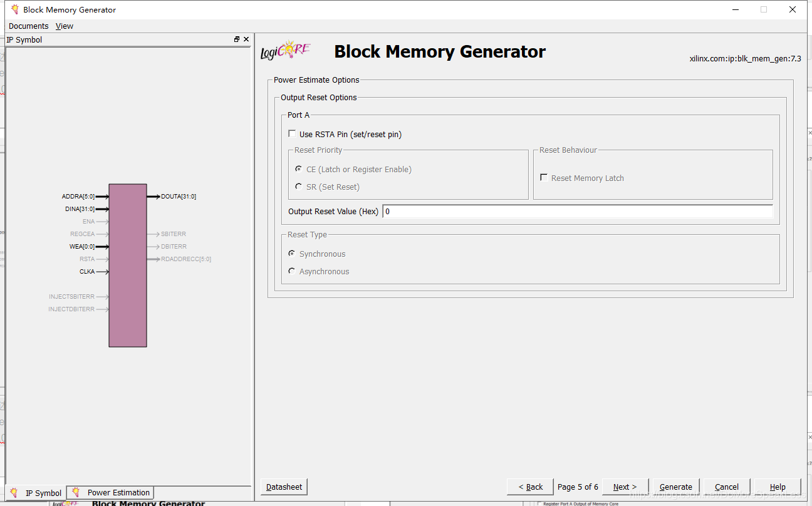Click the SBITERR output label
This screenshot has height=506, width=812.
[x=174, y=234]
